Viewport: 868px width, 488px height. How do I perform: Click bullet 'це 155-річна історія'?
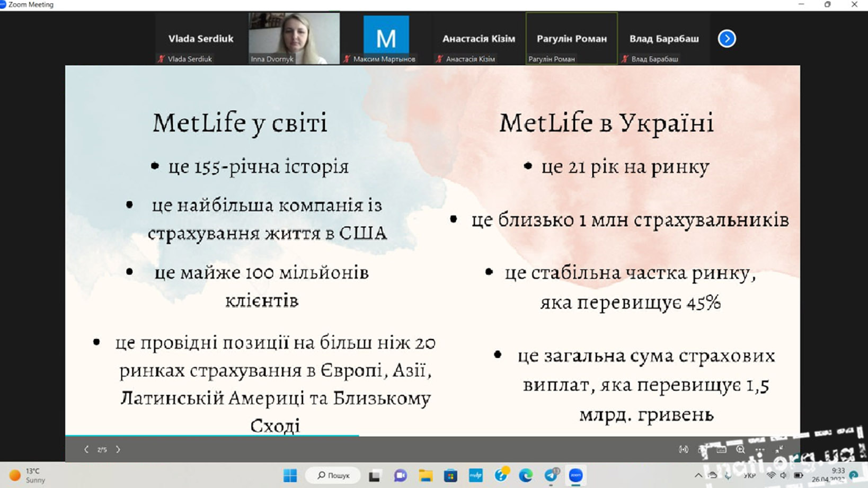[259, 167]
